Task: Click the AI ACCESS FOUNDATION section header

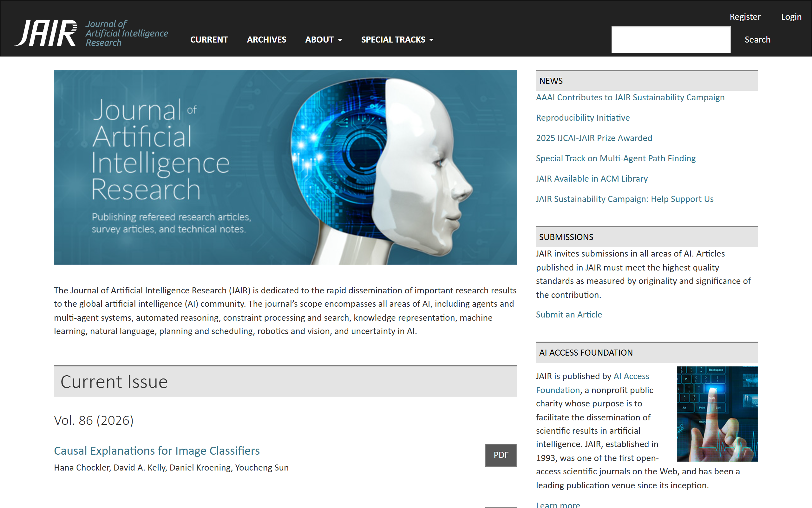Action: coord(646,352)
